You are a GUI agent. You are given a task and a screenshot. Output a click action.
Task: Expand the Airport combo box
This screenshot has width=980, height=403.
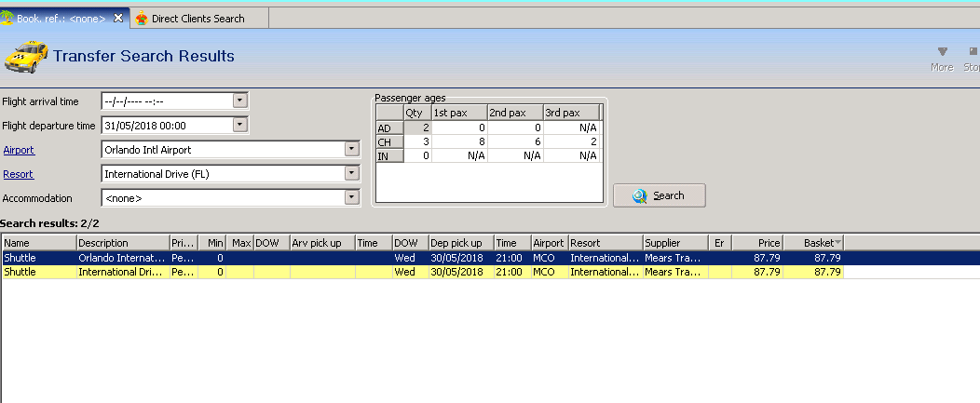(x=352, y=149)
